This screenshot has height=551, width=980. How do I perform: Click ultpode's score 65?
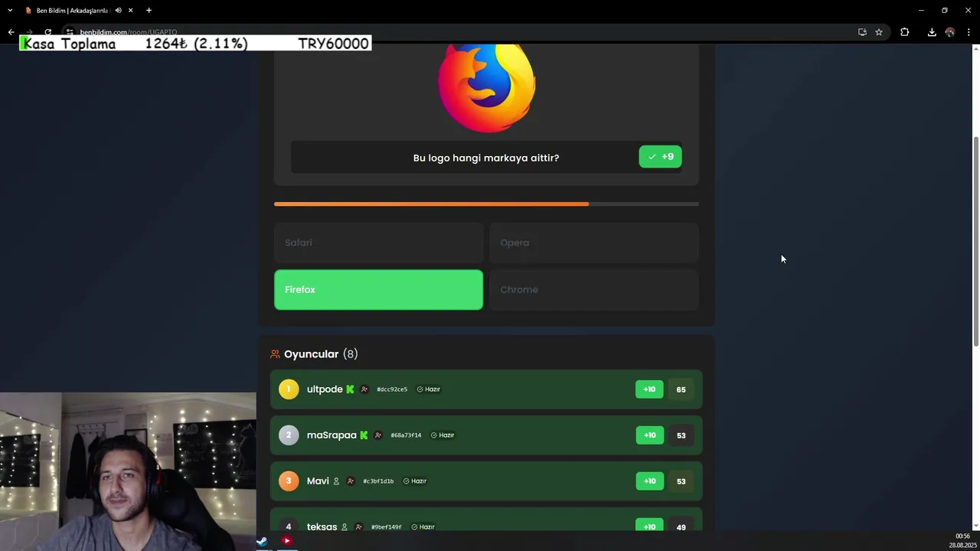[681, 390]
